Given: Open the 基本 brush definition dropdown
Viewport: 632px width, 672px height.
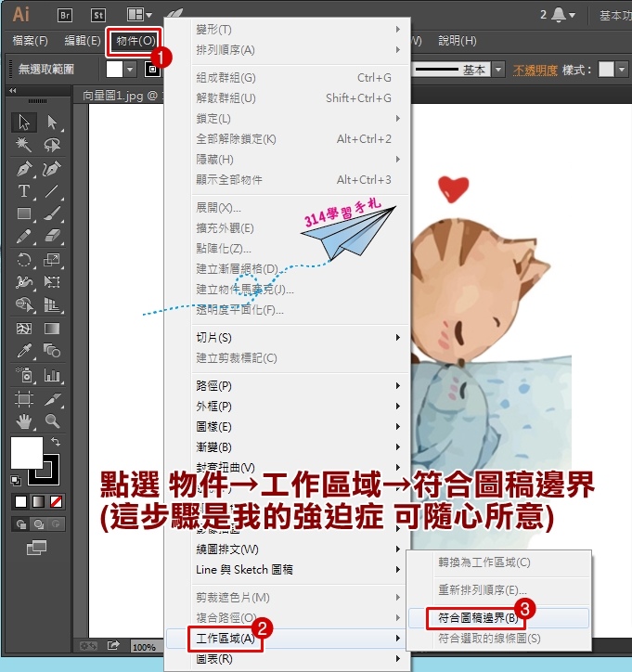Looking at the screenshot, I should (x=497, y=69).
